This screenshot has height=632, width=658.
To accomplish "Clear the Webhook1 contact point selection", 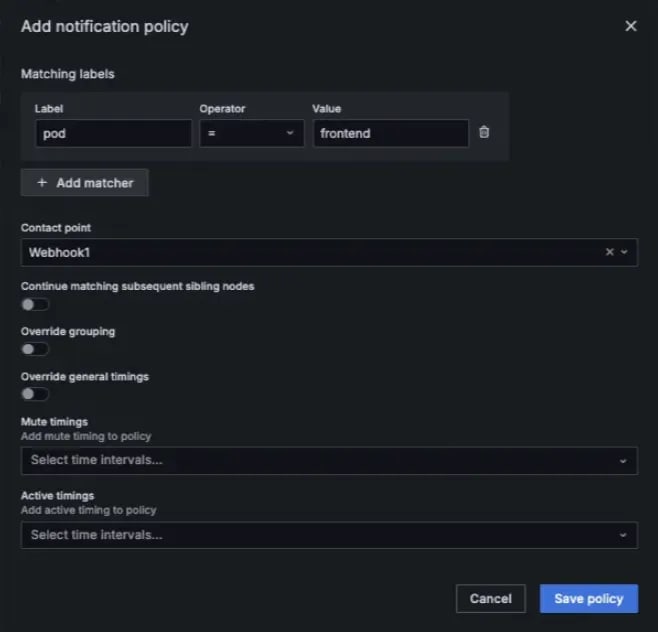I will point(609,252).
